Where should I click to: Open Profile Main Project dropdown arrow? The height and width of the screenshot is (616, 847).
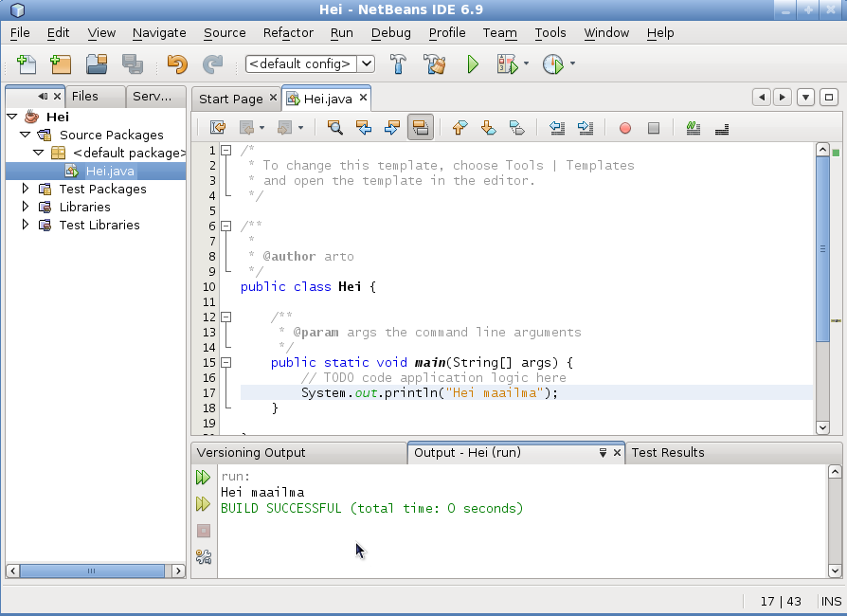tap(572, 63)
